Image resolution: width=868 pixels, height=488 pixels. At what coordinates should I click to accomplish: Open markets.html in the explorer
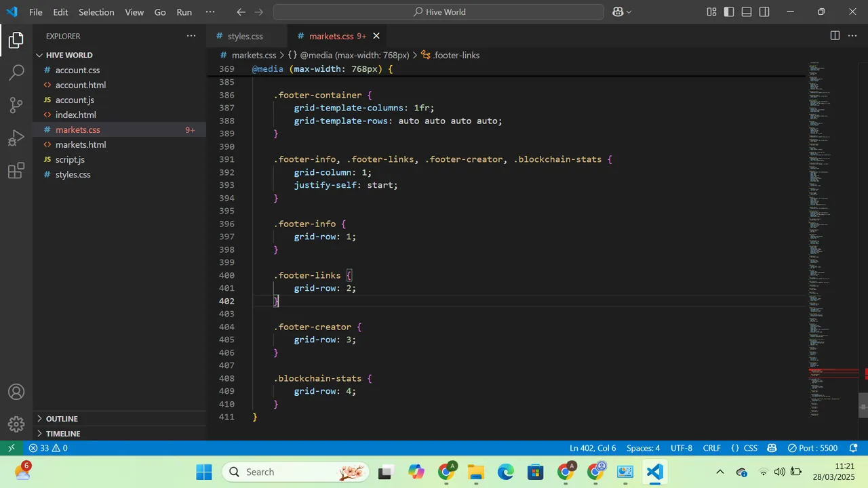tap(119, 144)
